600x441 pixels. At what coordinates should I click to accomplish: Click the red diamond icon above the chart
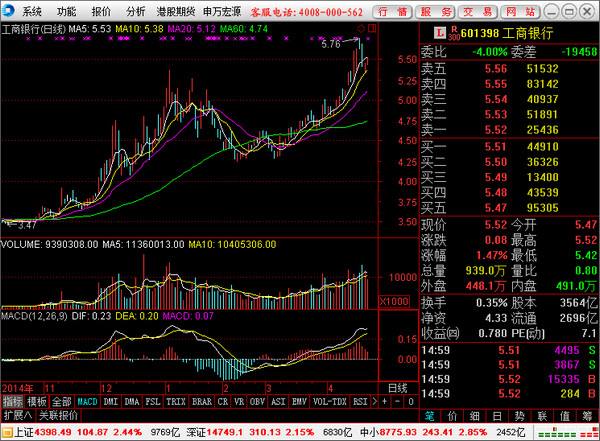360,28
